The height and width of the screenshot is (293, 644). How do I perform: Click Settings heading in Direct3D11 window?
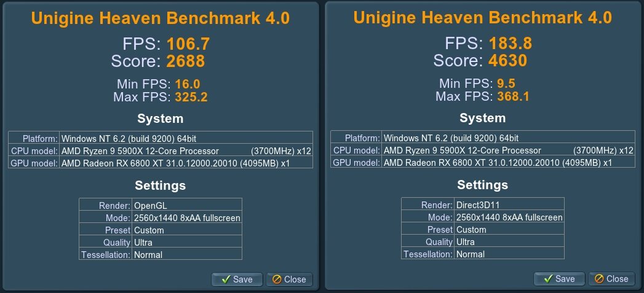pyautogui.click(x=483, y=185)
